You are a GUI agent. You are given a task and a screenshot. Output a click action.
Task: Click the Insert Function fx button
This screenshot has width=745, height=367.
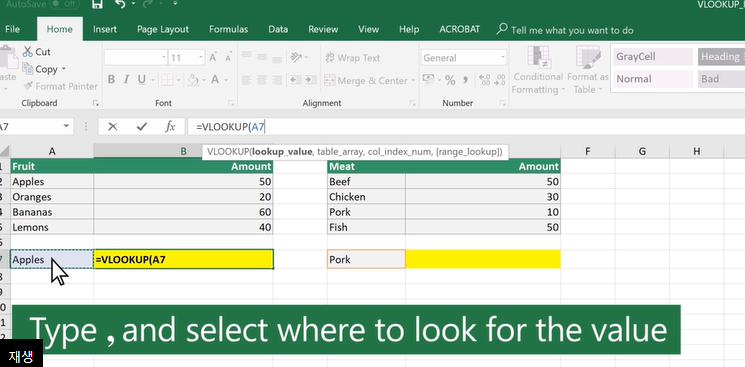tap(170, 126)
